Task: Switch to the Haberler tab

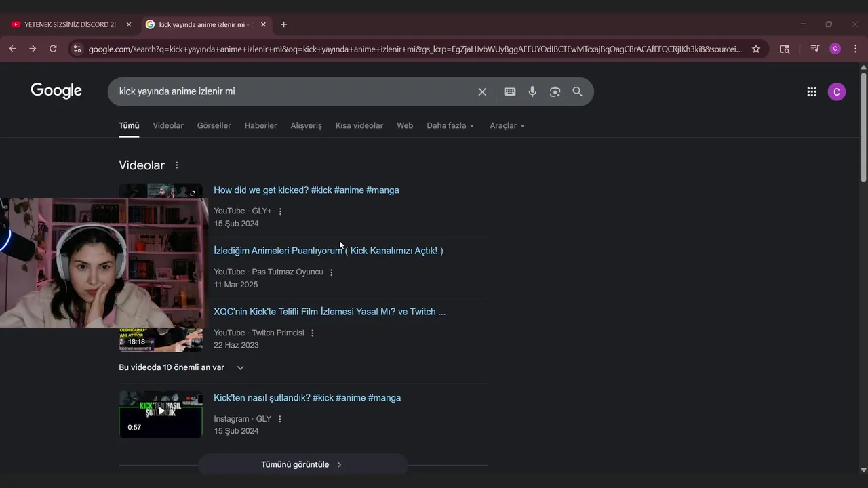Action: pos(260,126)
